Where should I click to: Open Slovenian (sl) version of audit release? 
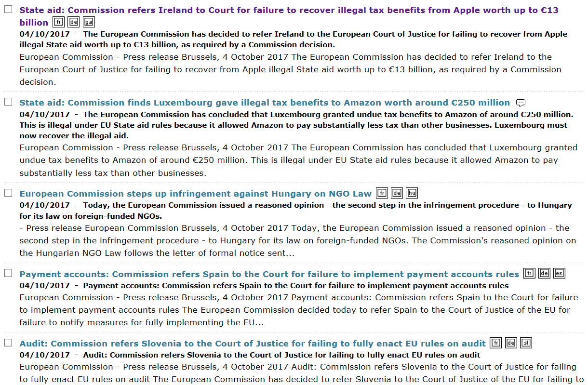click(526, 343)
